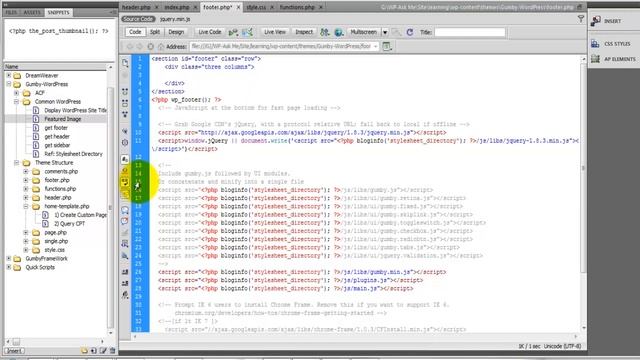Collapse the Common WordPress folder
The width and height of the screenshot is (640, 360).
coord(16,102)
